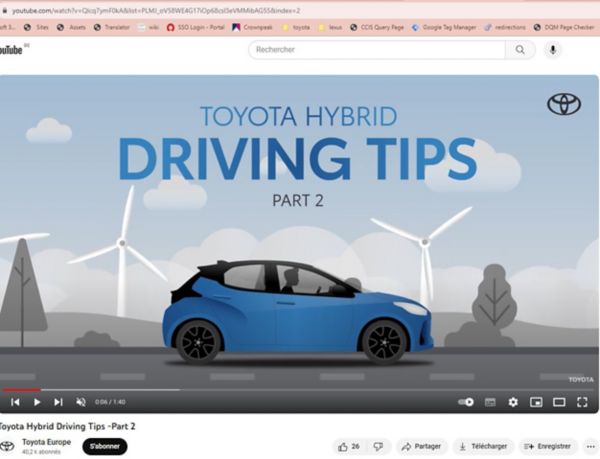Click the magnifier search button
The image size is (600, 459).
[520, 50]
